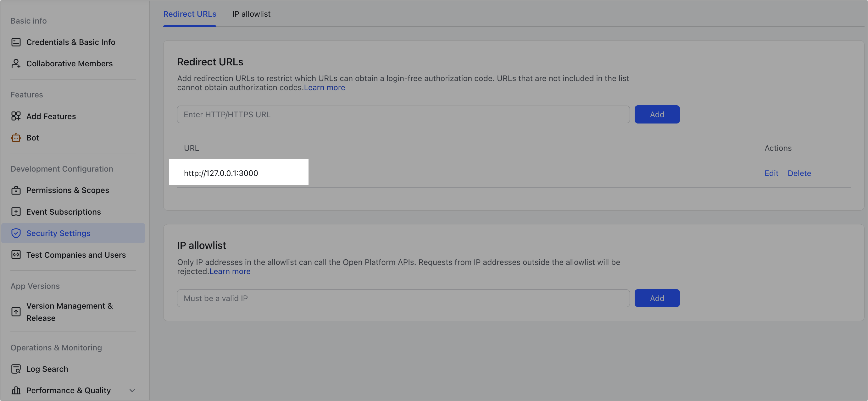This screenshot has height=401, width=868.
Task: Click the Event Subscriptions icon
Action: click(16, 212)
